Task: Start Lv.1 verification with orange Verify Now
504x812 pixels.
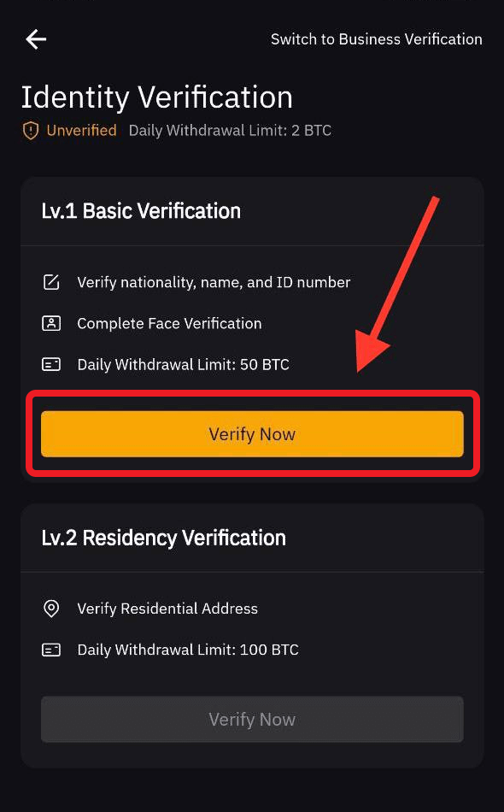Action: (x=252, y=434)
